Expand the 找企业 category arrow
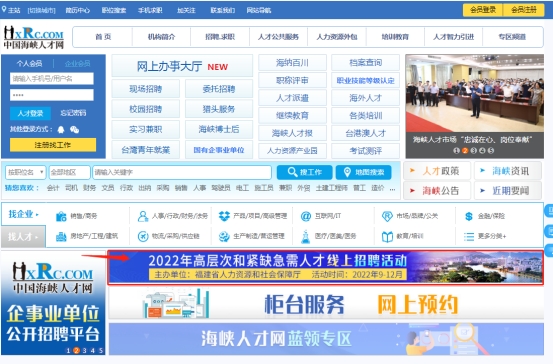 click(x=37, y=214)
